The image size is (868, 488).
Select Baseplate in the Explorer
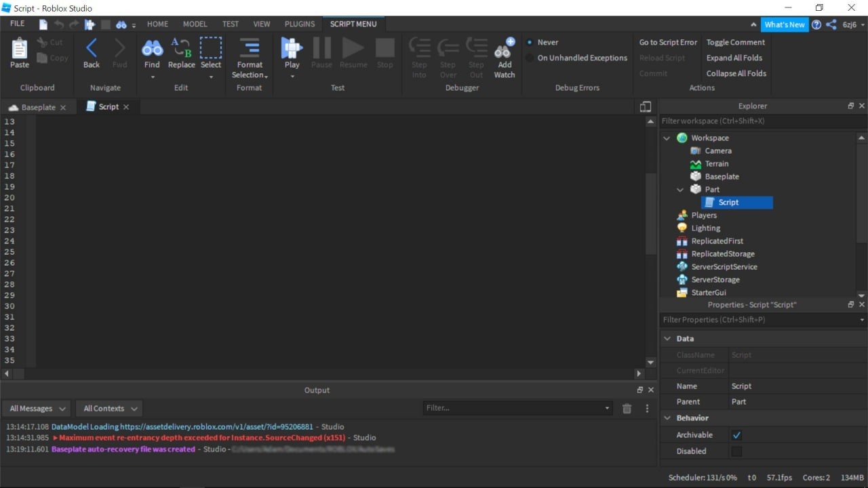(722, 177)
